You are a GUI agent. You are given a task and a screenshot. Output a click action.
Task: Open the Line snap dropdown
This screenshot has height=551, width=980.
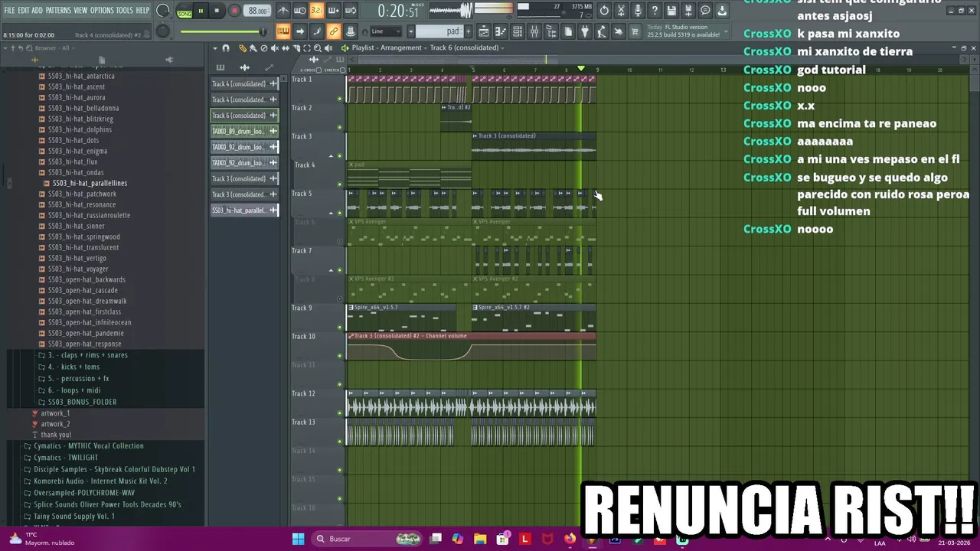[x=387, y=31]
